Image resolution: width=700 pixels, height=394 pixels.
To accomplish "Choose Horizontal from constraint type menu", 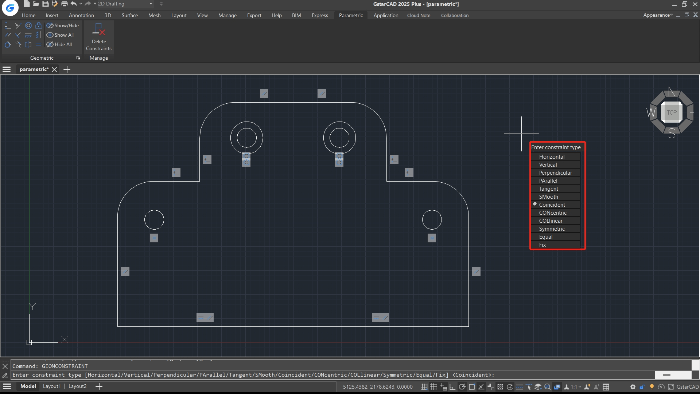I will click(x=556, y=157).
